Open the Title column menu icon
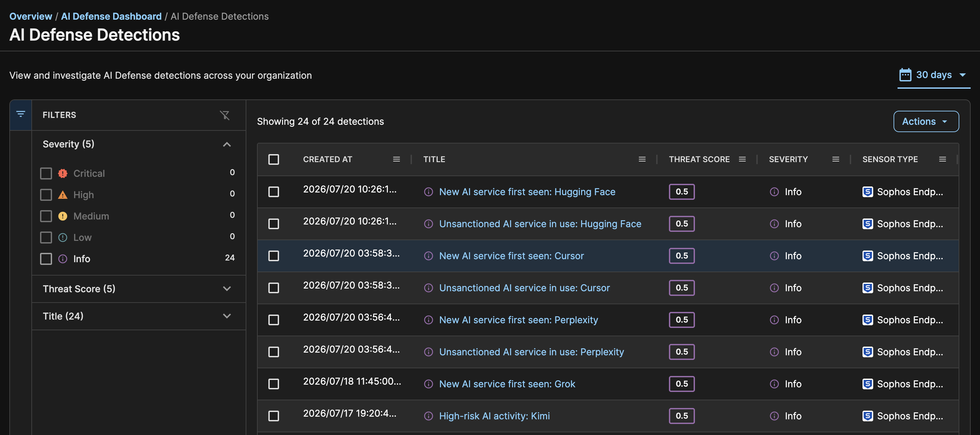The width and height of the screenshot is (980, 435). click(642, 159)
